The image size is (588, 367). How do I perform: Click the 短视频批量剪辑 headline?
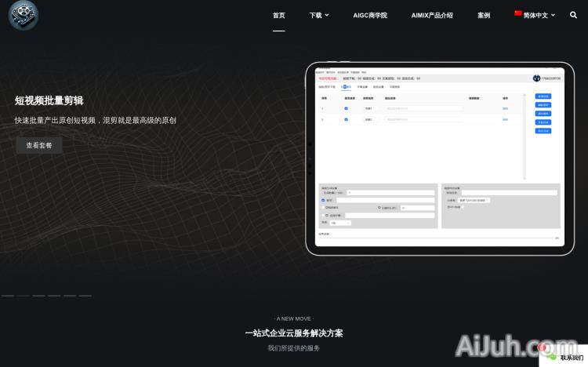49,100
